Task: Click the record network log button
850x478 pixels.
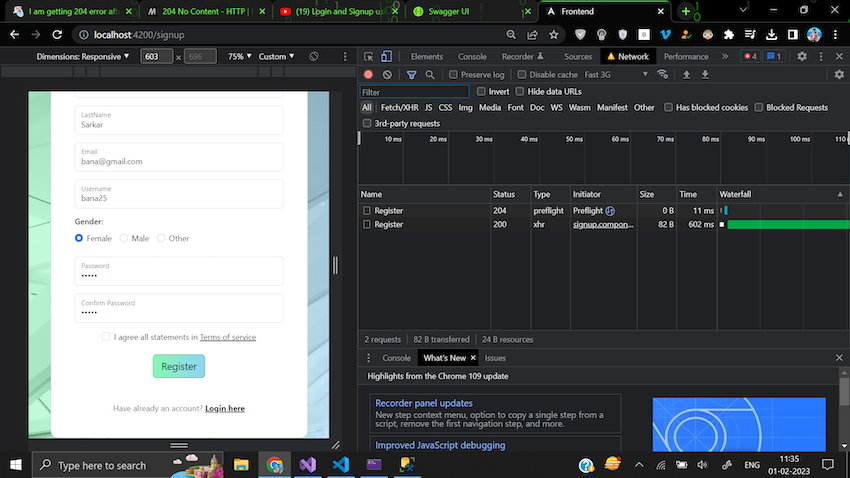Action: point(368,75)
